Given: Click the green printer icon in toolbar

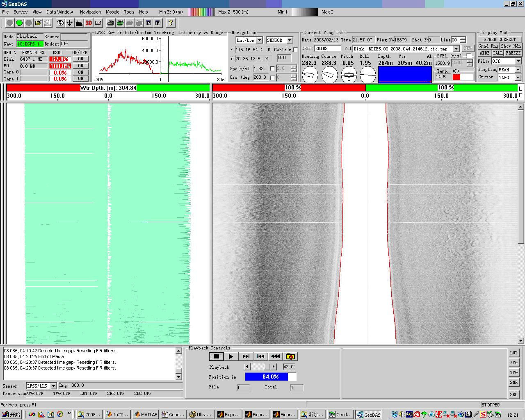Looking at the screenshot, I should [x=120, y=23].
